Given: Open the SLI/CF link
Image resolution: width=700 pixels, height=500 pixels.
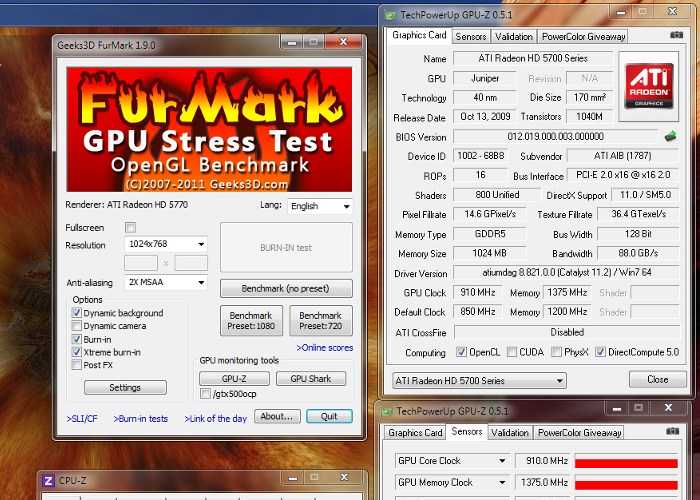Looking at the screenshot, I should [82, 419].
